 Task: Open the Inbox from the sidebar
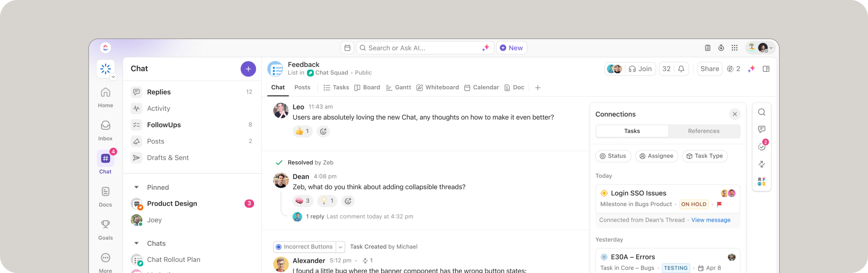click(x=105, y=130)
